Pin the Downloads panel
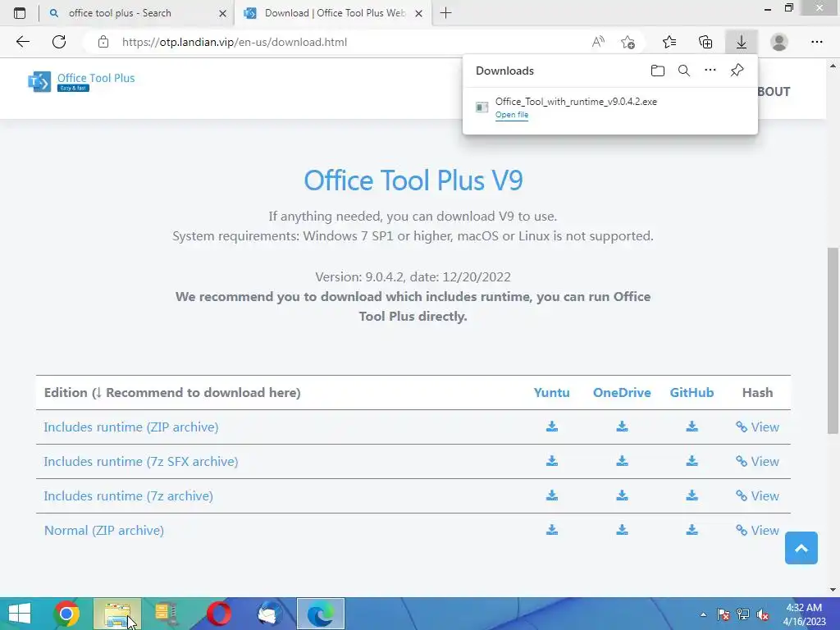The width and height of the screenshot is (840, 630). [737, 71]
